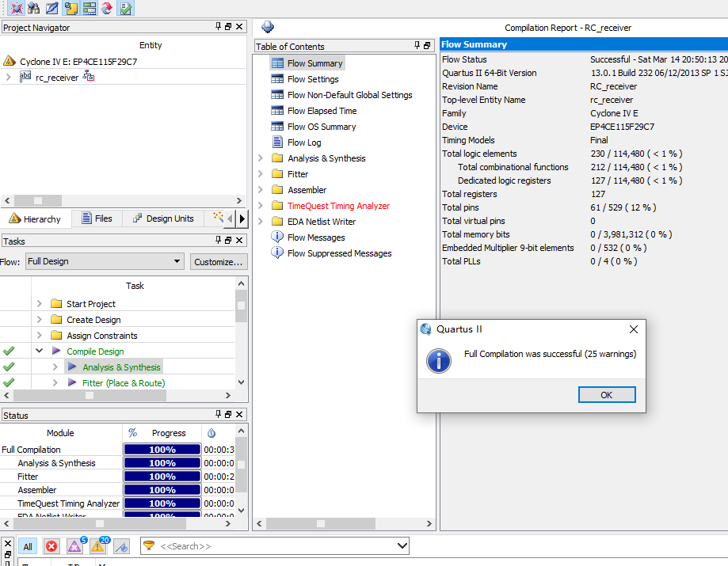The image size is (728, 566).
Task: Click the Full Compilation 100% progress bar
Action: (162, 450)
